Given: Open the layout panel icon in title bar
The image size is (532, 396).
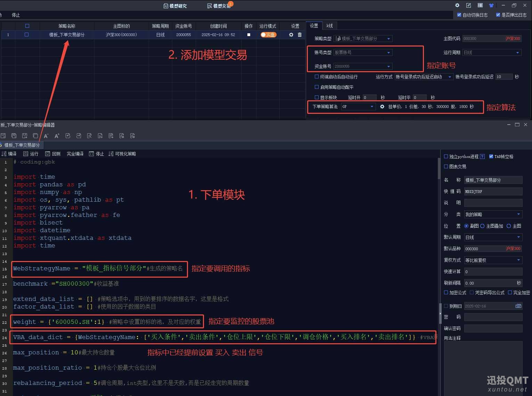Looking at the screenshot, I should coord(480,5).
